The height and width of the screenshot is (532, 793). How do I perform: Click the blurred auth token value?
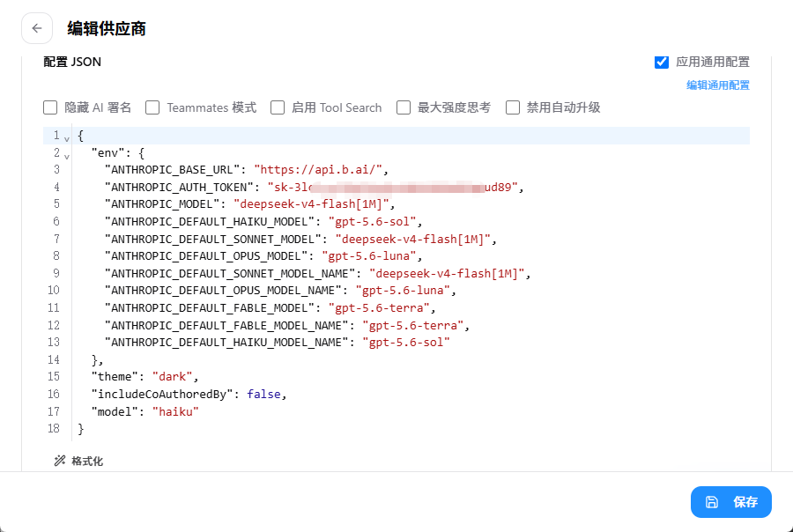tap(392, 187)
